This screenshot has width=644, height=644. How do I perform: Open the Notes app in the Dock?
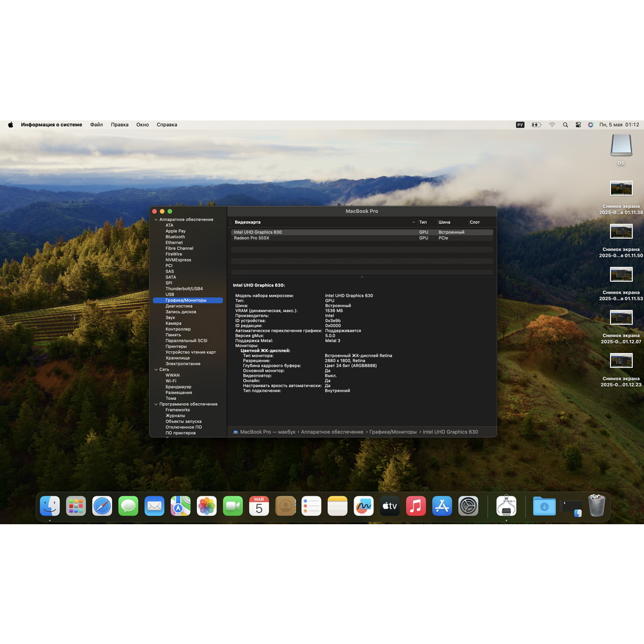click(337, 506)
